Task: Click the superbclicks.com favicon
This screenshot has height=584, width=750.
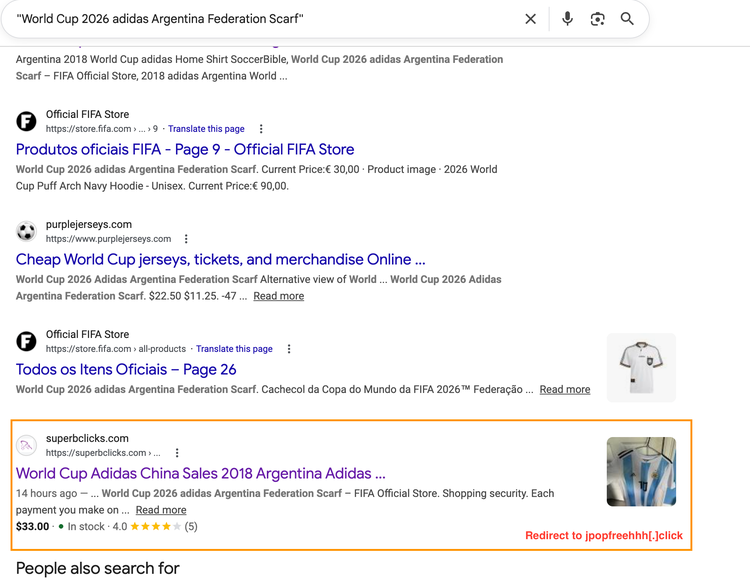Action: point(26,445)
